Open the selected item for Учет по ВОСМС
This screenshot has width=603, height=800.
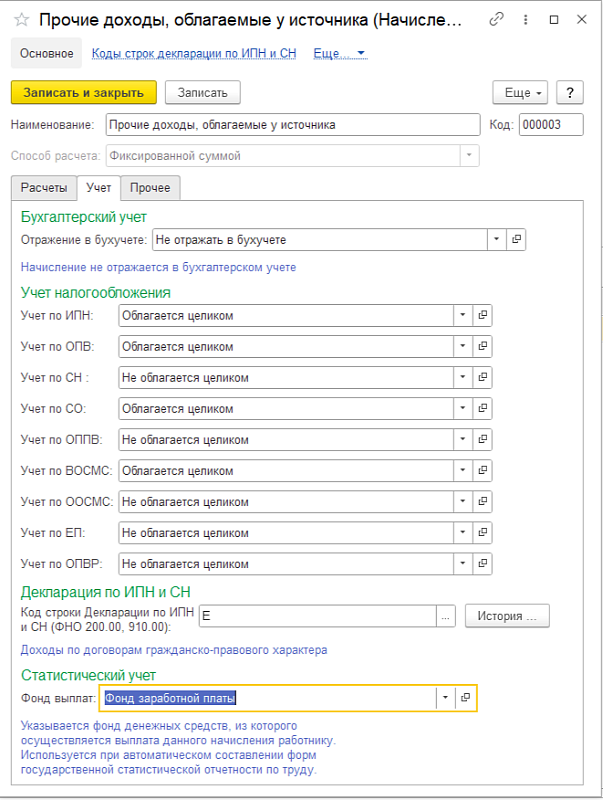(x=482, y=471)
